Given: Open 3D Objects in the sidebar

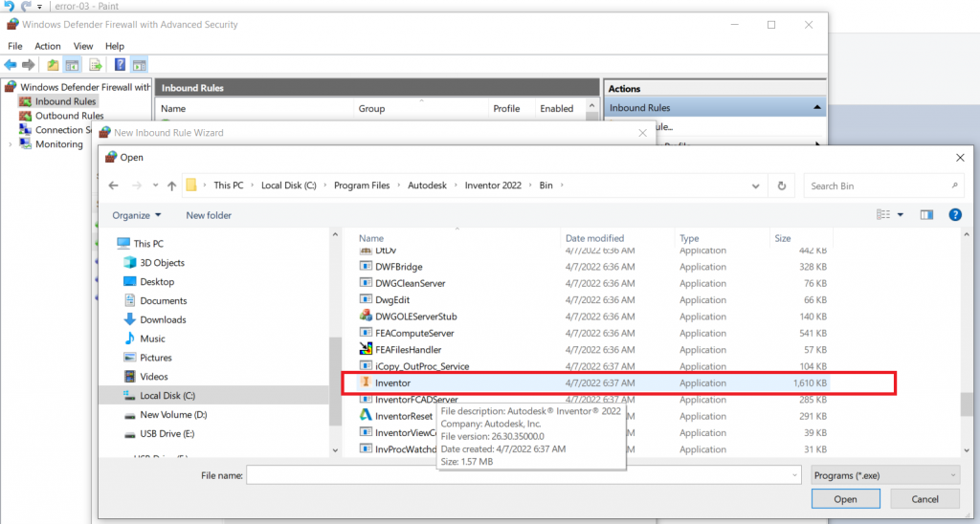Looking at the screenshot, I should coord(162,263).
